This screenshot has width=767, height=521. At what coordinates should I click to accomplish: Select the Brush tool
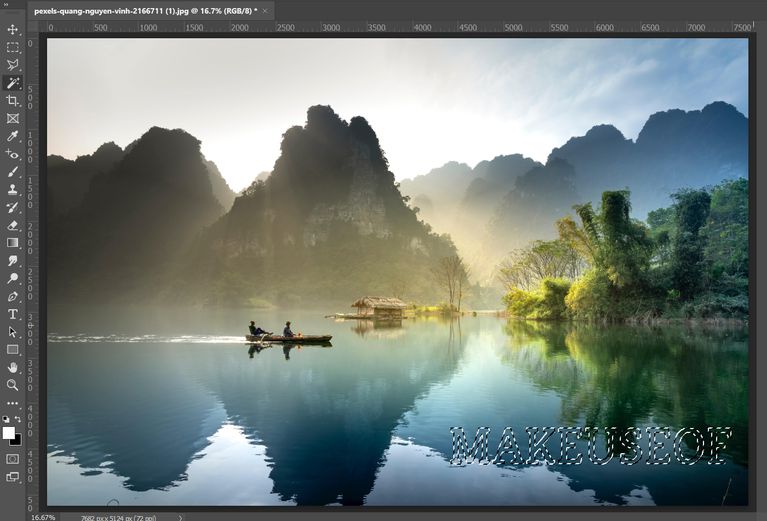pyautogui.click(x=13, y=172)
